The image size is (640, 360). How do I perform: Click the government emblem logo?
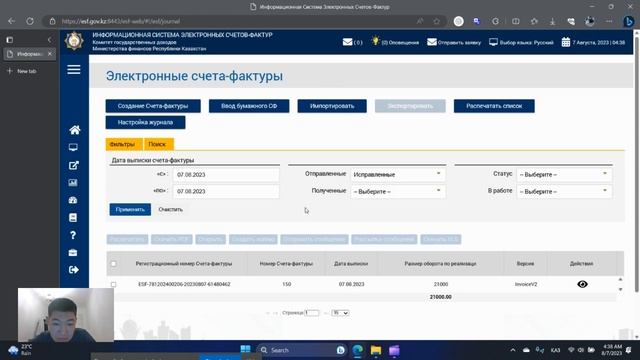(x=74, y=41)
